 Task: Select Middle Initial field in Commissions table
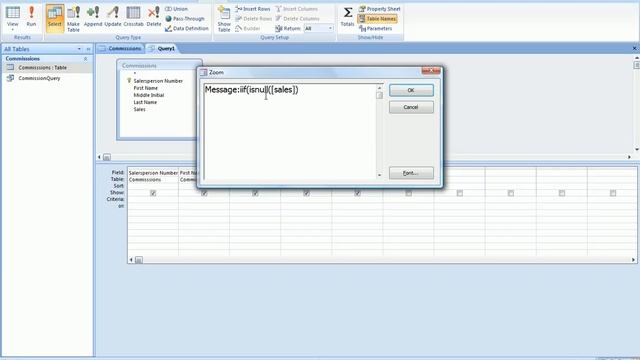point(149,95)
